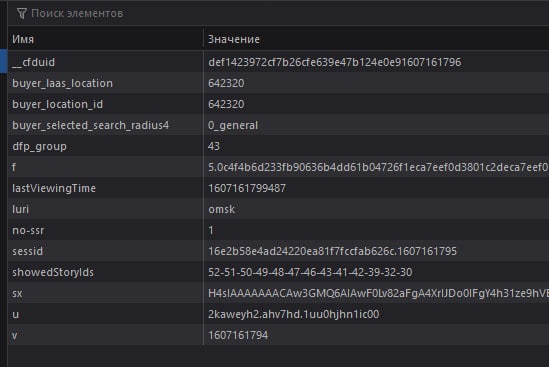The height and width of the screenshot is (367, 549).
Task: Select the showedStoryIds cookie name
Action: (53, 272)
